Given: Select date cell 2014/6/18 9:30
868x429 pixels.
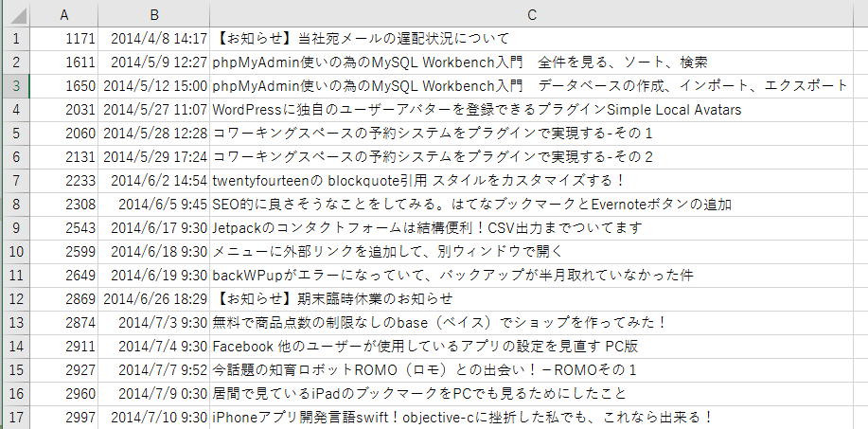Looking at the screenshot, I should (154, 252).
